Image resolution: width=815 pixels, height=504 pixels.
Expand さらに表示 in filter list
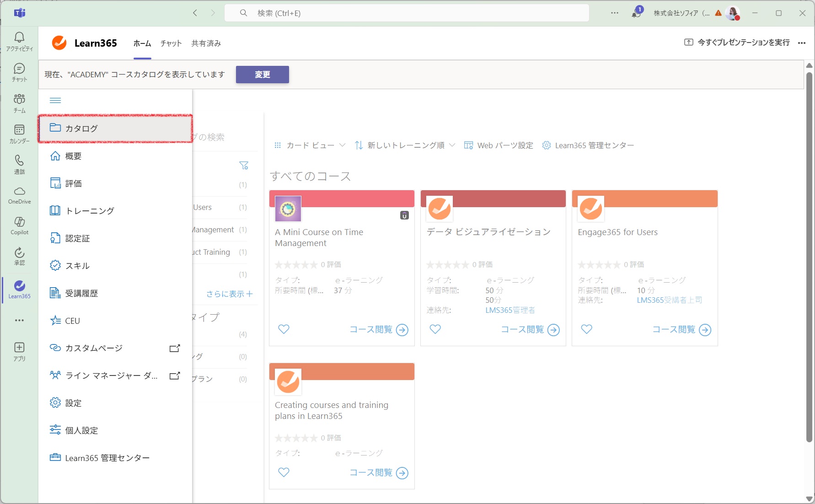tap(229, 294)
